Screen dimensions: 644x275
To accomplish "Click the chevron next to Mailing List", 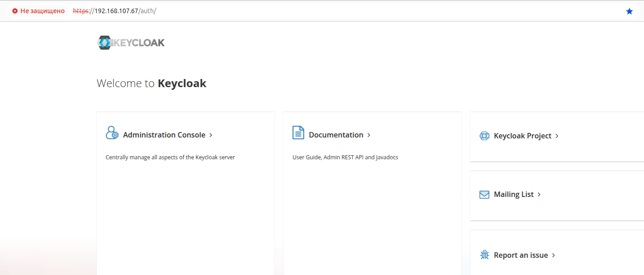I will pyautogui.click(x=539, y=195).
